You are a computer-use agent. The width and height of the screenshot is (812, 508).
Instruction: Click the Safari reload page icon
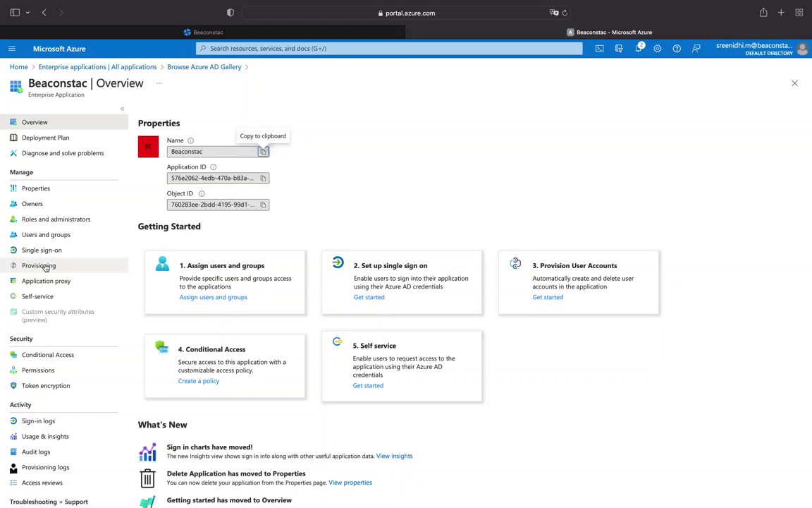565,13
